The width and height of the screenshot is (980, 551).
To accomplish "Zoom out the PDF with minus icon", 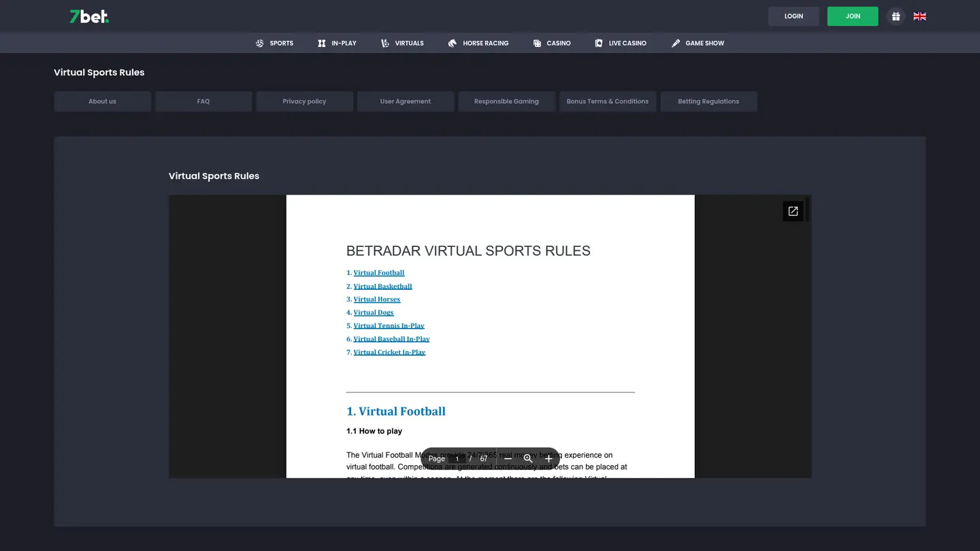I will 508,458.
